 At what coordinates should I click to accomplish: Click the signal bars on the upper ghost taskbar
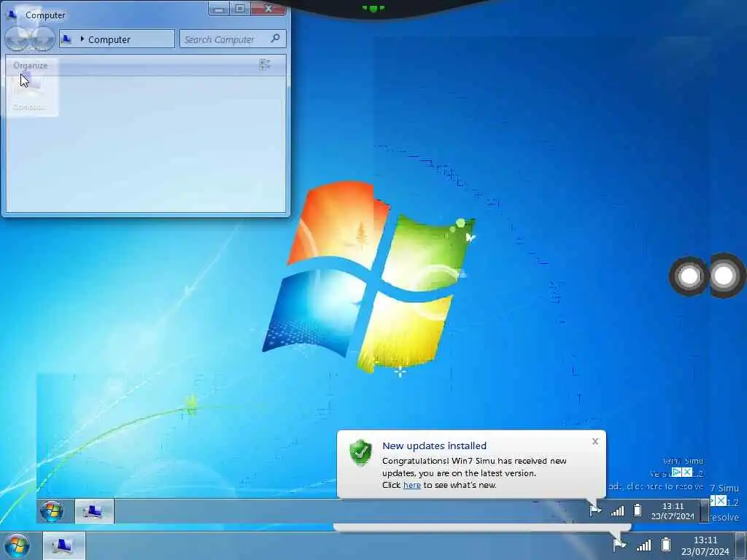click(617, 511)
